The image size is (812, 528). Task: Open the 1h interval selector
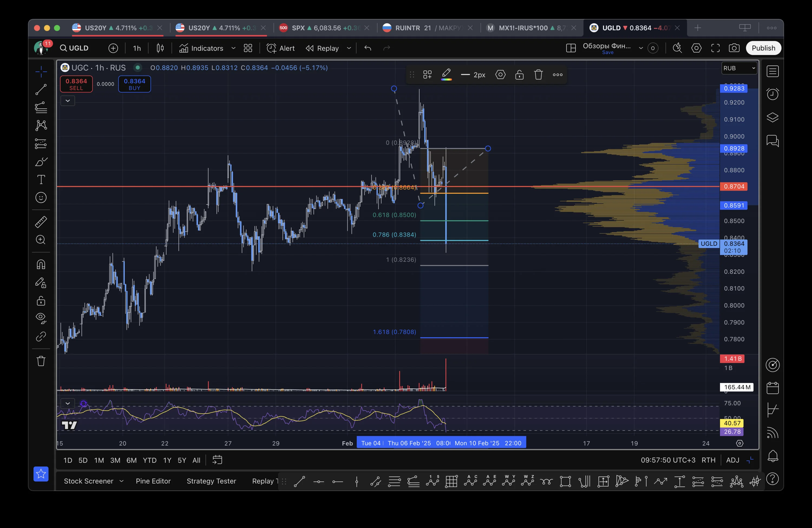pyautogui.click(x=137, y=48)
